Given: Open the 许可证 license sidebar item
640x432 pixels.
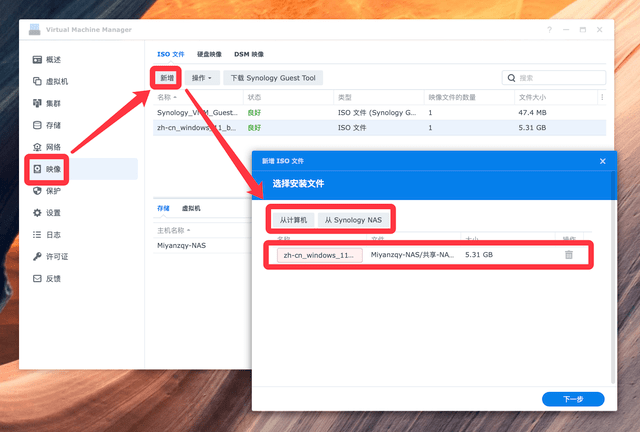Looking at the screenshot, I should pos(50,256).
